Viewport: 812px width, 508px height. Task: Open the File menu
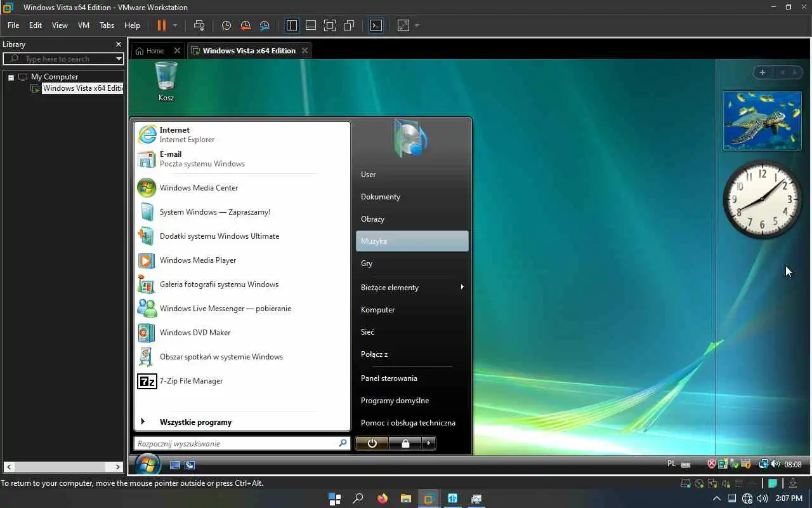(x=13, y=25)
